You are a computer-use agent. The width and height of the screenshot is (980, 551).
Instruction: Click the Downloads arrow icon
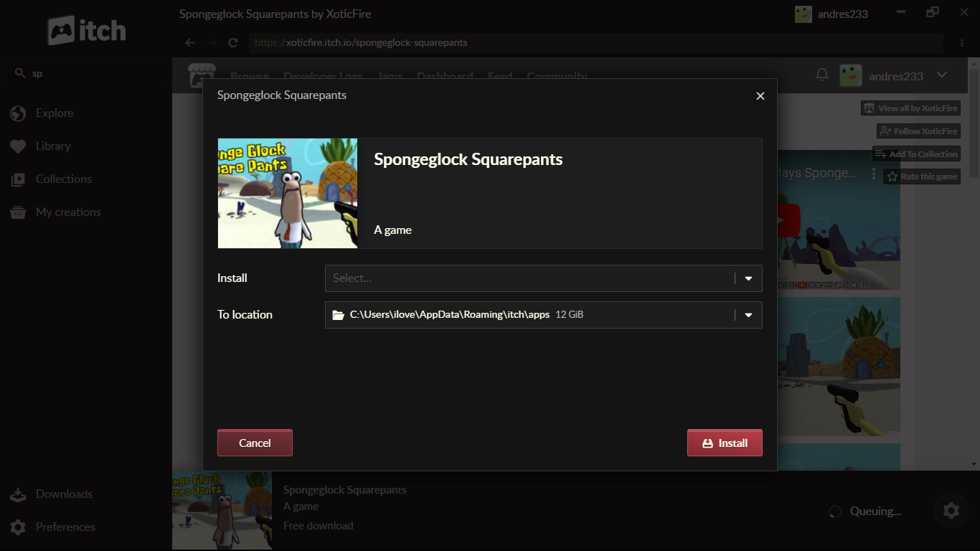click(x=18, y=494)
